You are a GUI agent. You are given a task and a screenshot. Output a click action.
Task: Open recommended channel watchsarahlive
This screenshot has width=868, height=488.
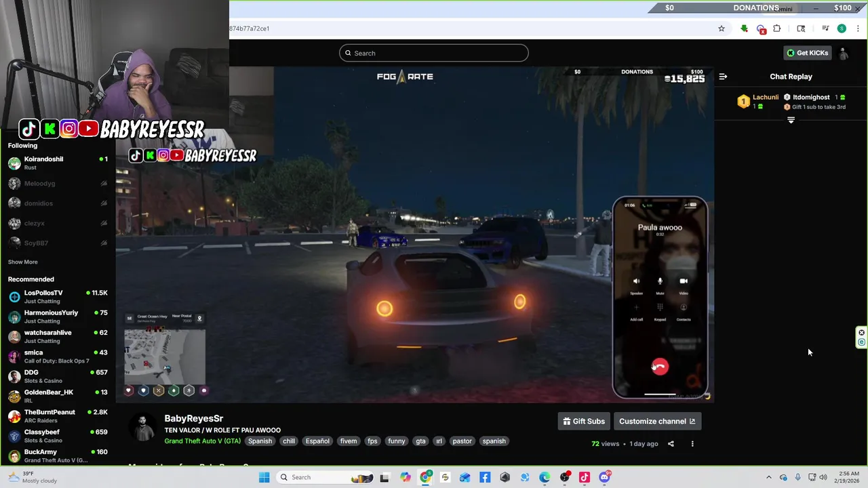pyautogui.click(x=58, y=336)
